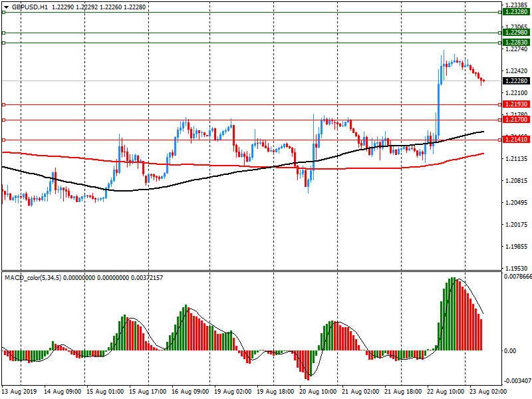Click the 1.20175 price scale value
The height and width of the screenshot is (399, 532).
point(517,225)
